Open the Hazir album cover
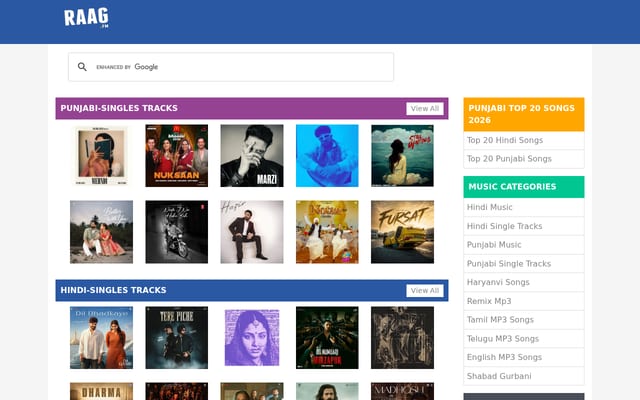640x400 pixels. click(252, 232)
